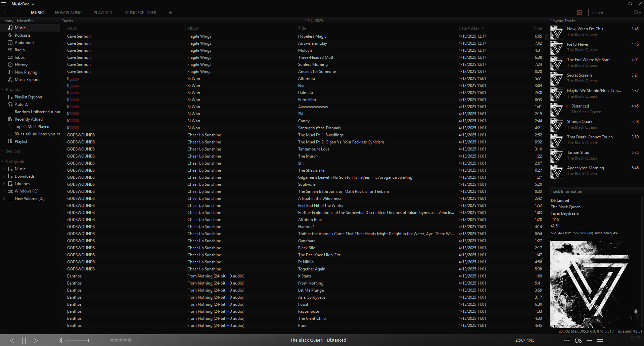Viewport: 644px width, 346px height.
Task: Seek in the playback progress bar
Action: click(x=322, y=345)
